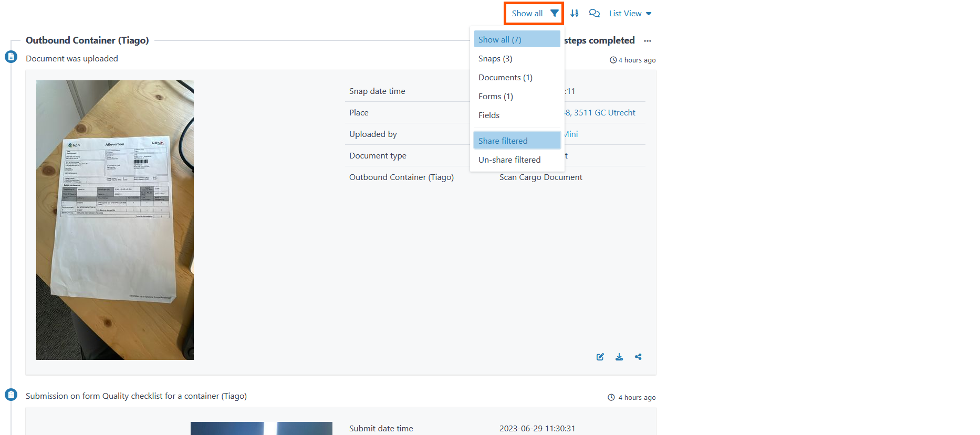
Task: Filter by Snaps (3)
Action: (517, 58)
